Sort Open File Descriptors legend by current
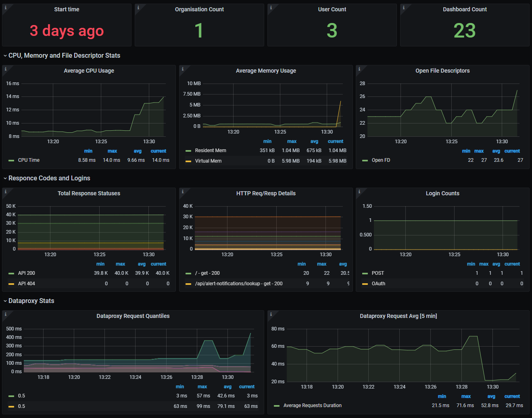 [512, 151]
